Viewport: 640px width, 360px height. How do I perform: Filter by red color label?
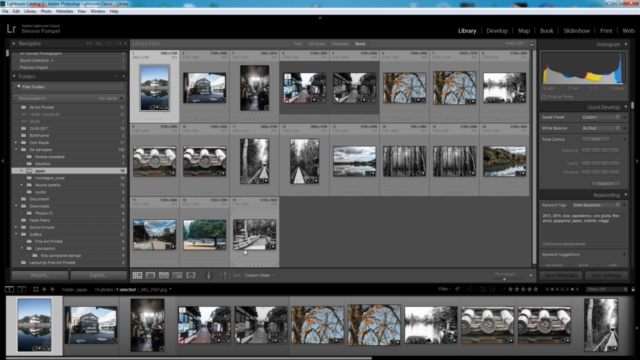(547, 289)
